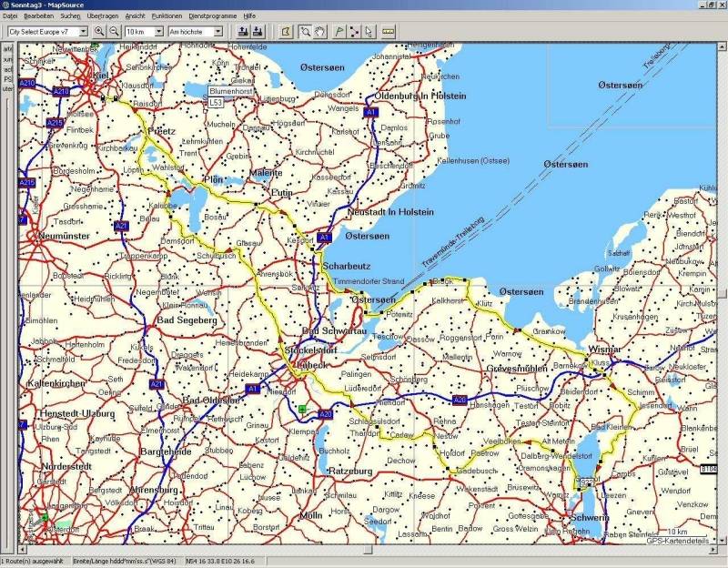Click the Blumenhorst label on the map
Viewport: 728px width, 568px height.
tap(228, 92)
